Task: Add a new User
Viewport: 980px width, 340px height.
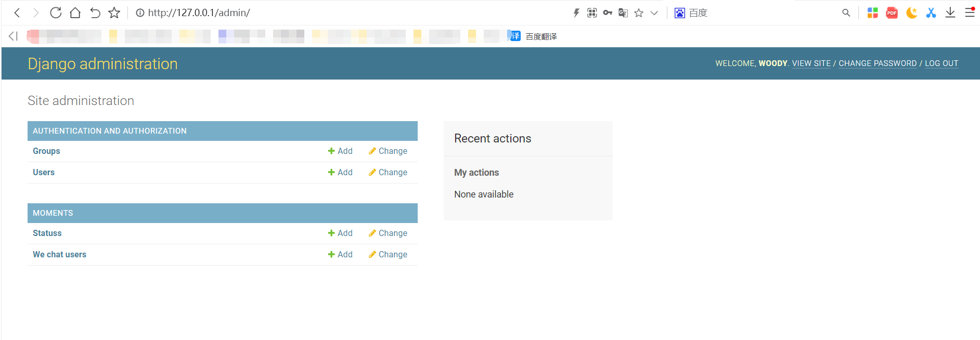Action: click(x=340, y=172)
